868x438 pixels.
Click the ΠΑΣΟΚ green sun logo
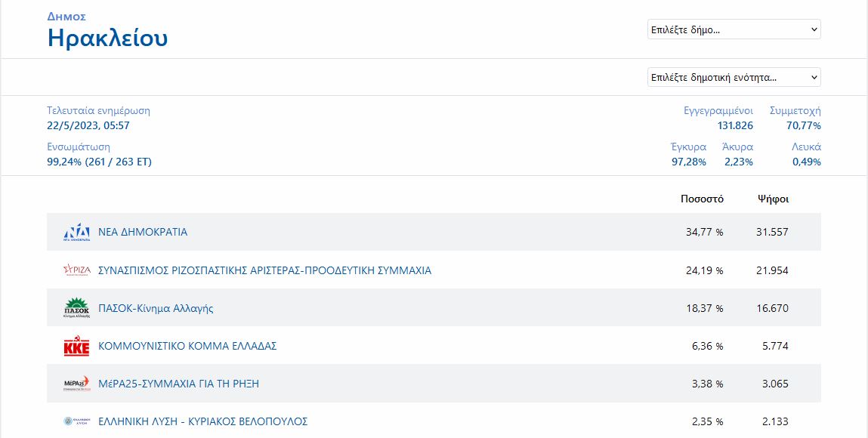[77, 308]
